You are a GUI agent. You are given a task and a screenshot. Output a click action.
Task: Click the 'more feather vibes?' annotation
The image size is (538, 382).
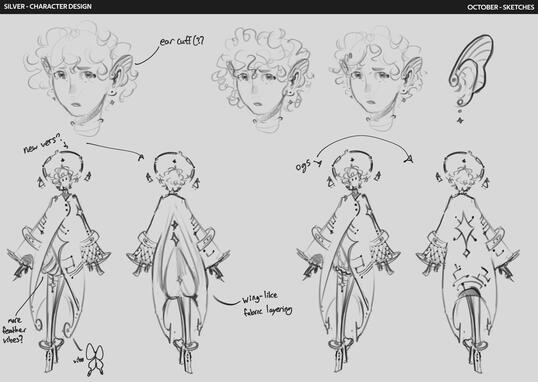[x=14, y=330]
